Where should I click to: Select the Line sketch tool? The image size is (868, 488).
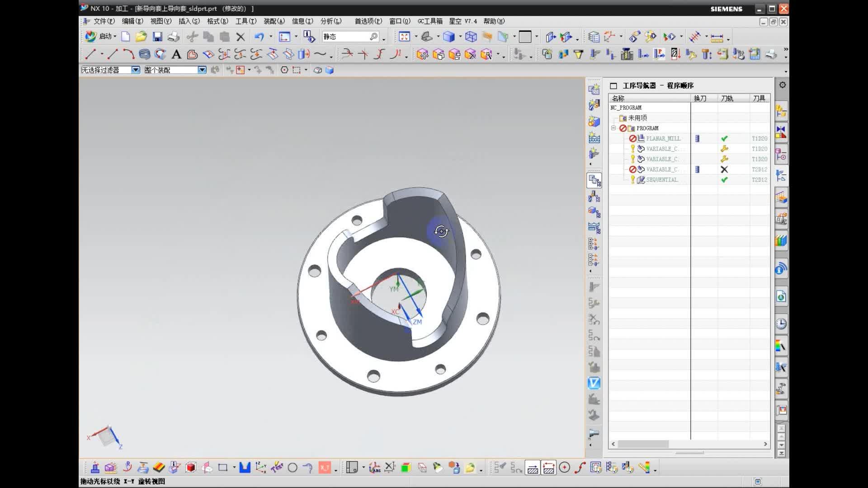point(90,55)
